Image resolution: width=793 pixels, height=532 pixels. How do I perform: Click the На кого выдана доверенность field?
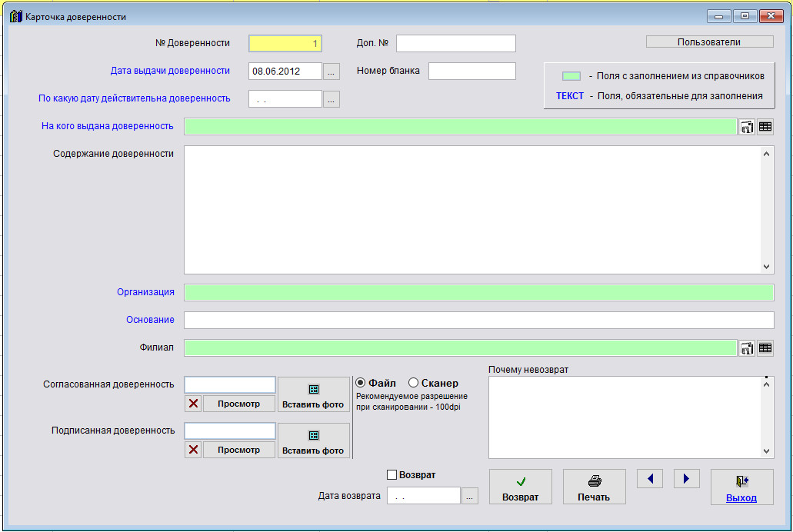click(460, 127)
